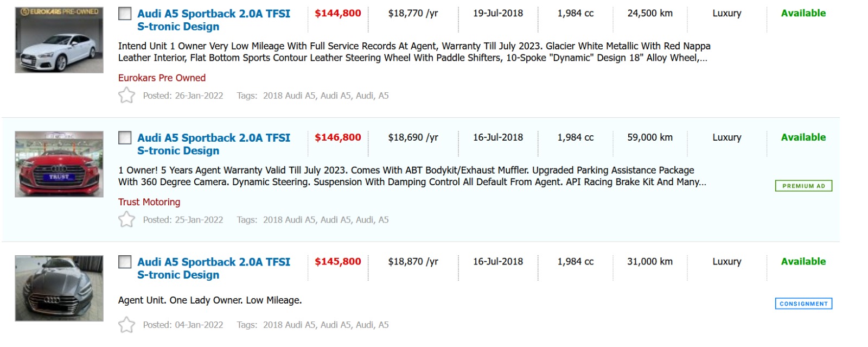868x347 pixels.
Task: Open grey Audi A5 thumbnail photo
Action: pyautogui.click(x=59, y=288)
